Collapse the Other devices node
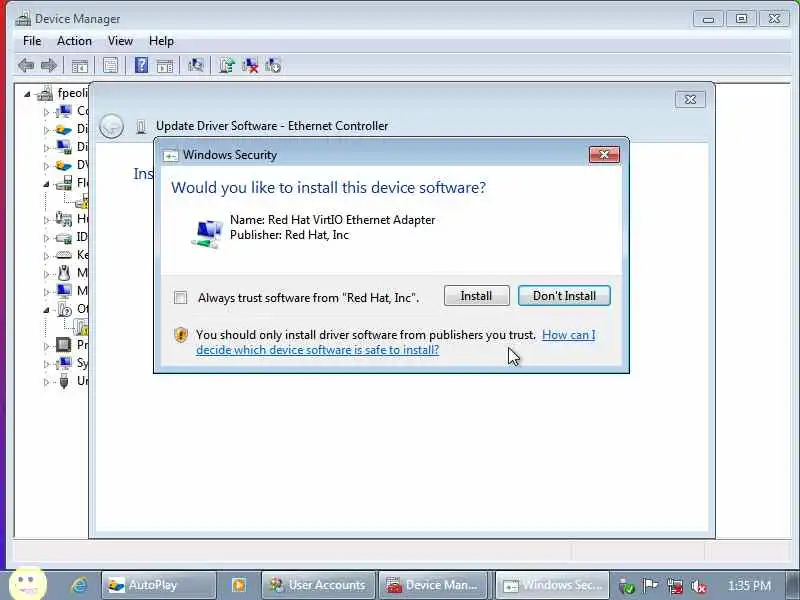This screenshot has width=800, height=600. 46,310
